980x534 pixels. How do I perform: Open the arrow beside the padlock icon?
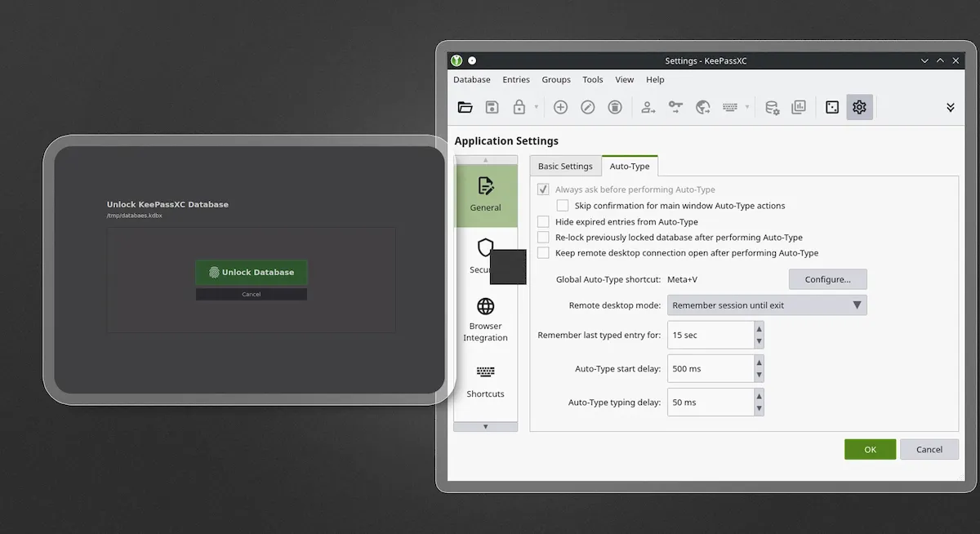[x=537, y=107]
